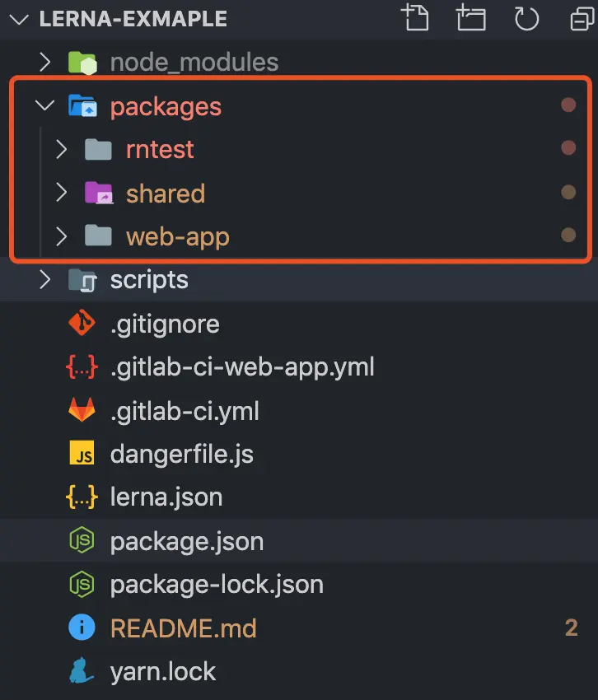Refresh the explorer file tree

526,18
